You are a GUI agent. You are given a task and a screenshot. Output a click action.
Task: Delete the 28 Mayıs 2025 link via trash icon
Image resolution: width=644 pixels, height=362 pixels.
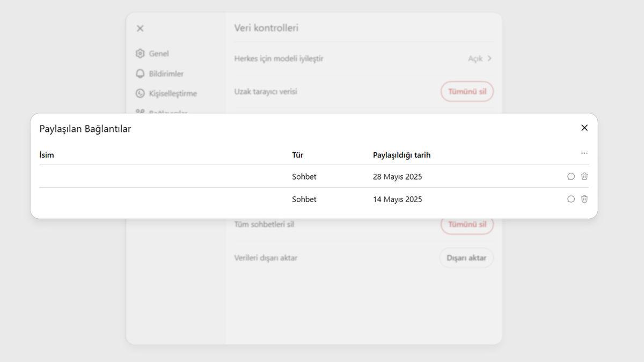[584, 176]
